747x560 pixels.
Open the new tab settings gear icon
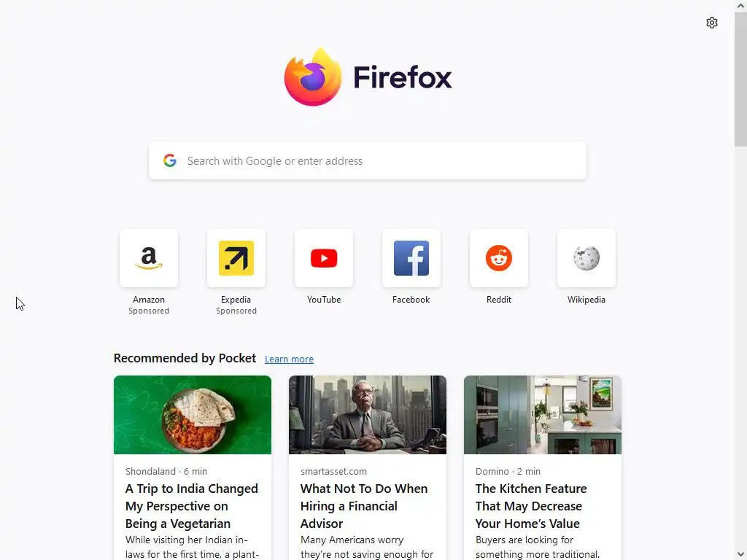[x=712, y=23]
